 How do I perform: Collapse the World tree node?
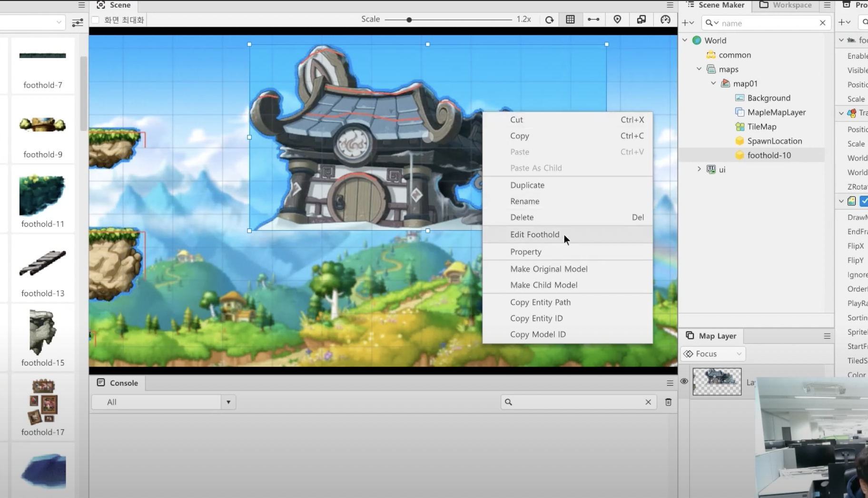[x=685, y=40]
